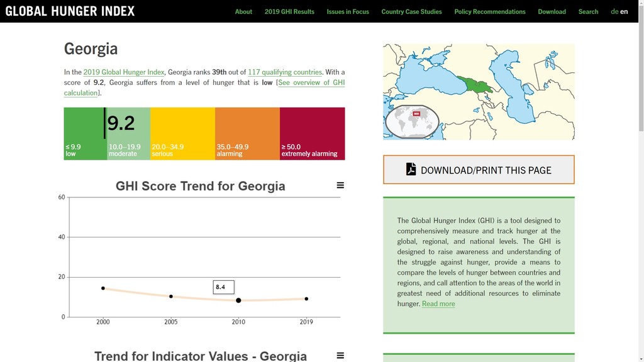Click the alarming 35.0–49.9 orange segment
The width and height of the screenshot is (644, 362).
point(247,133)
